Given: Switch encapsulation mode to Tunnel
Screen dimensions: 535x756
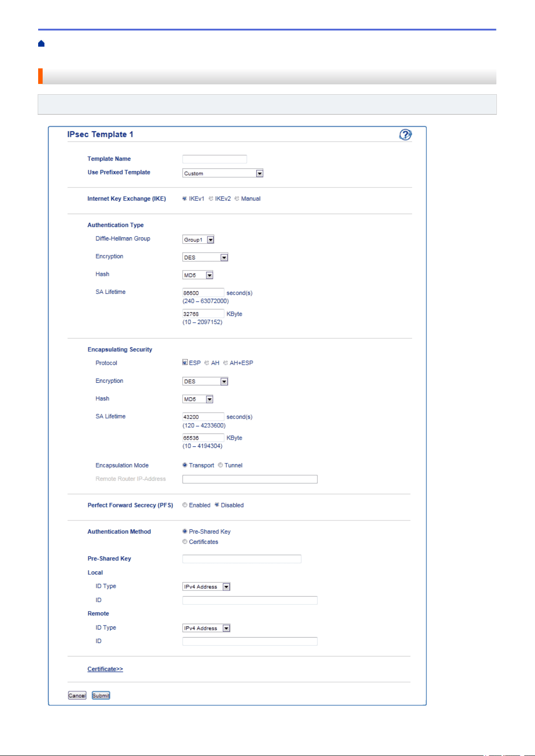Looking at the screenshot, I should [230, 465].
